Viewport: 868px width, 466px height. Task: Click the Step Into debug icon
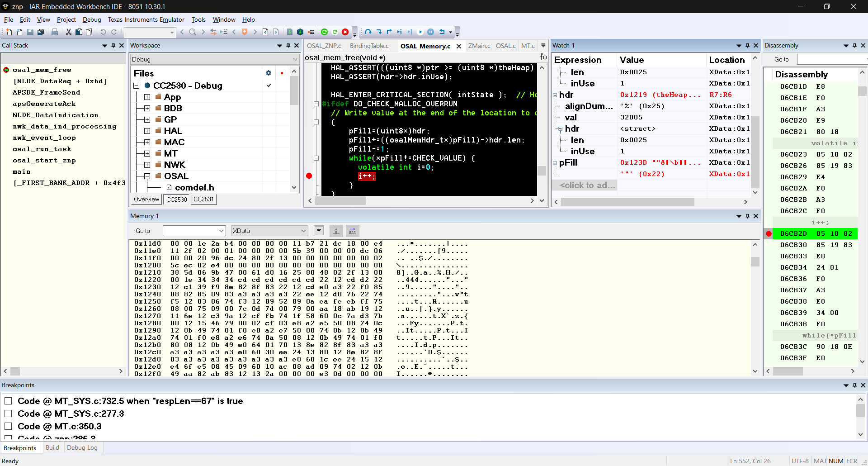[379, 32]
